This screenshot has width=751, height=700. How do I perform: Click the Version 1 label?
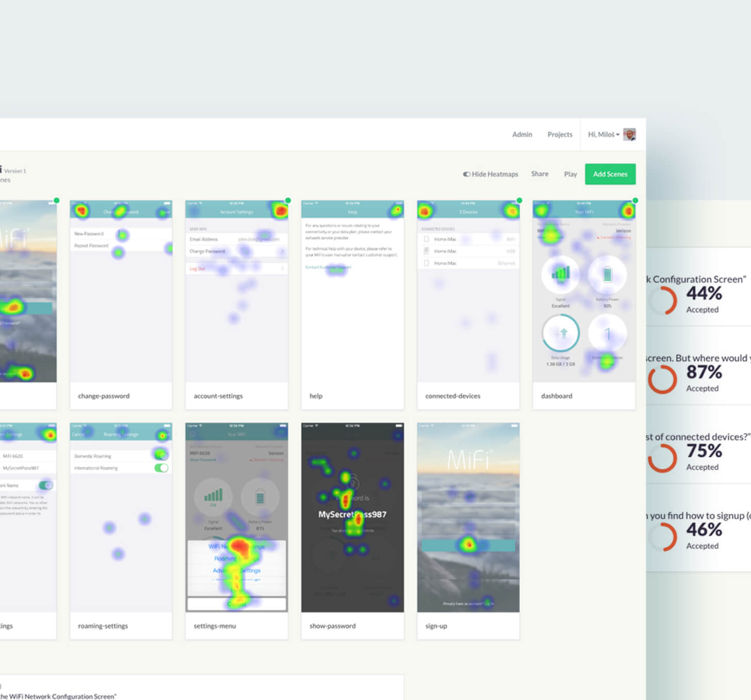pos(15,171)
